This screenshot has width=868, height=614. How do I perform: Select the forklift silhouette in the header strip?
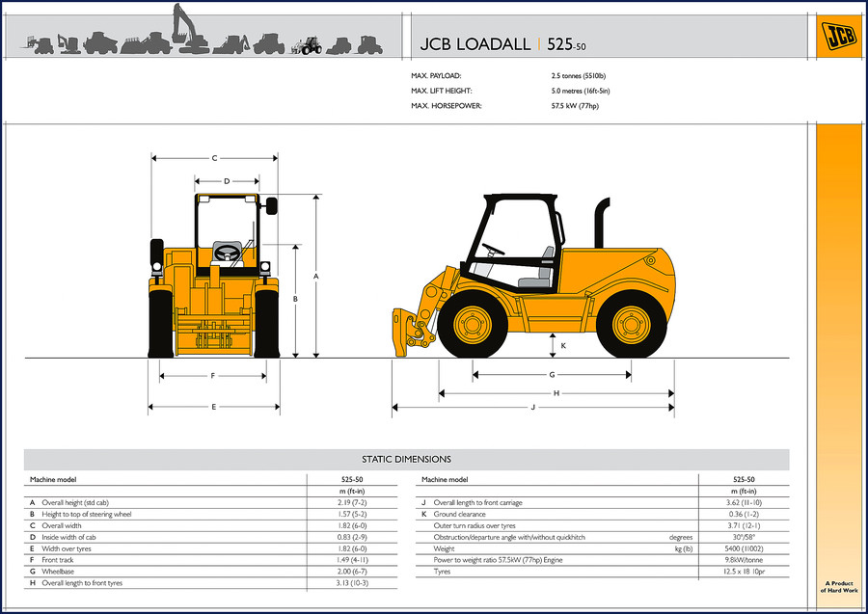38,44
